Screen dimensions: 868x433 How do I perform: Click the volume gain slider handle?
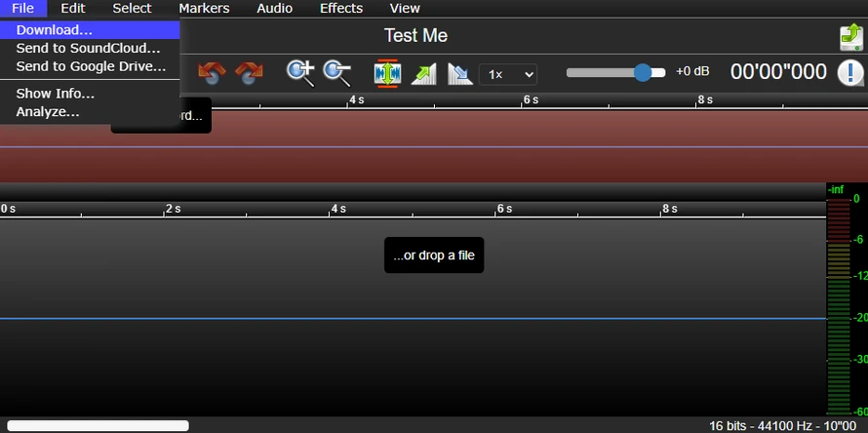(x=642, y=72)
